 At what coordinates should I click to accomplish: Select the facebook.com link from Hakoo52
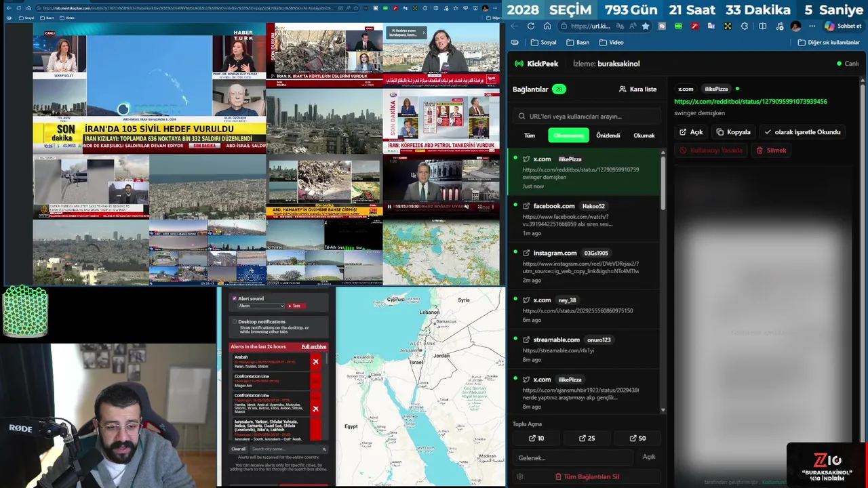pyautogui.click(x=584, y=218)
